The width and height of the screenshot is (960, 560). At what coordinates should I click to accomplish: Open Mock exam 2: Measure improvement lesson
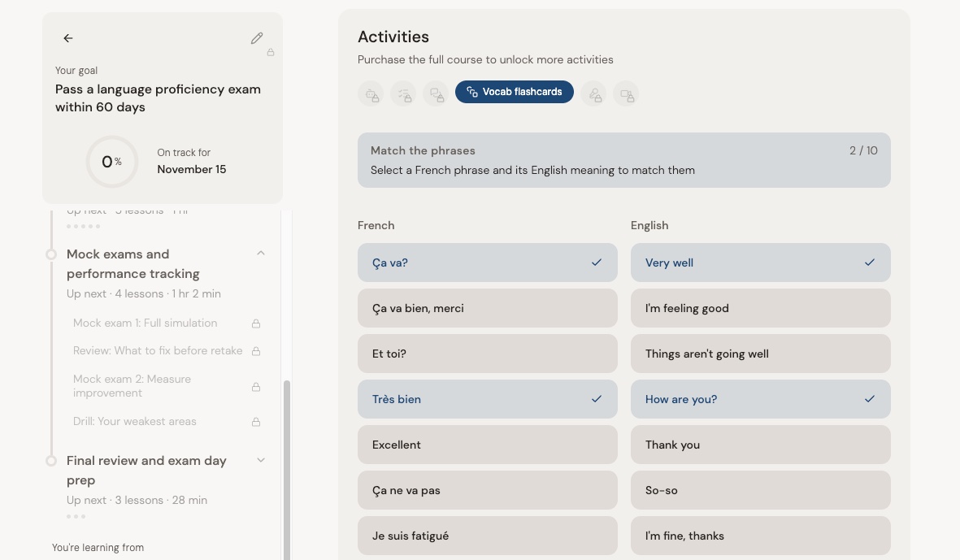(132, 386)
